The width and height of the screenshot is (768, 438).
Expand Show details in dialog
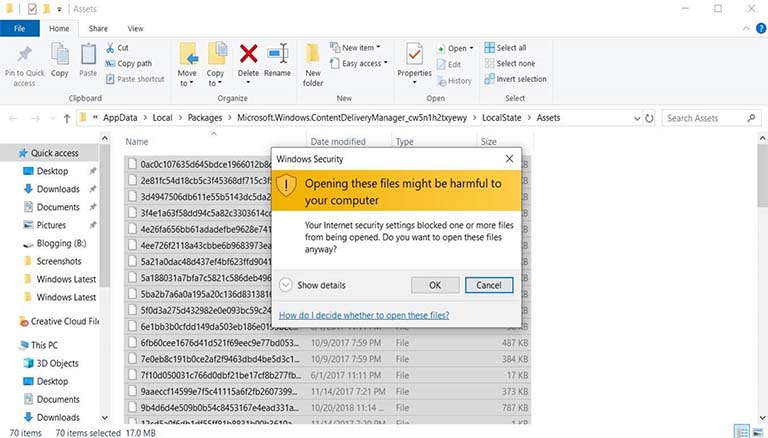tap(312, 285)
